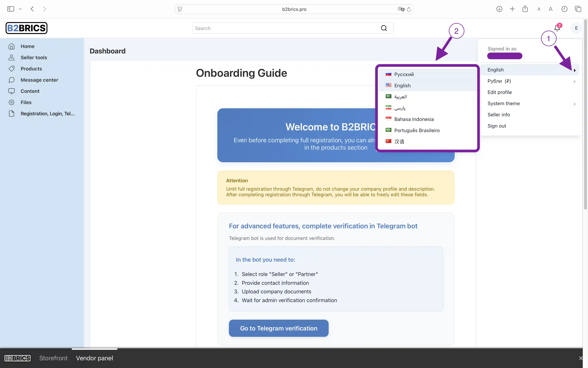Viewport: 588px width, 368px height.
Task: Open page reader menu icon in address bar
Action: [x=180, y=9]
